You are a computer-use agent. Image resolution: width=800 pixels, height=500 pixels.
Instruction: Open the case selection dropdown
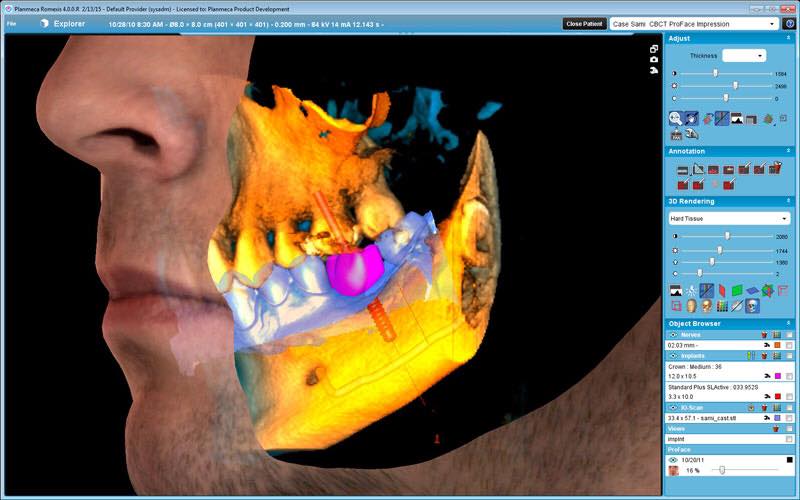(x=693, y=23)
